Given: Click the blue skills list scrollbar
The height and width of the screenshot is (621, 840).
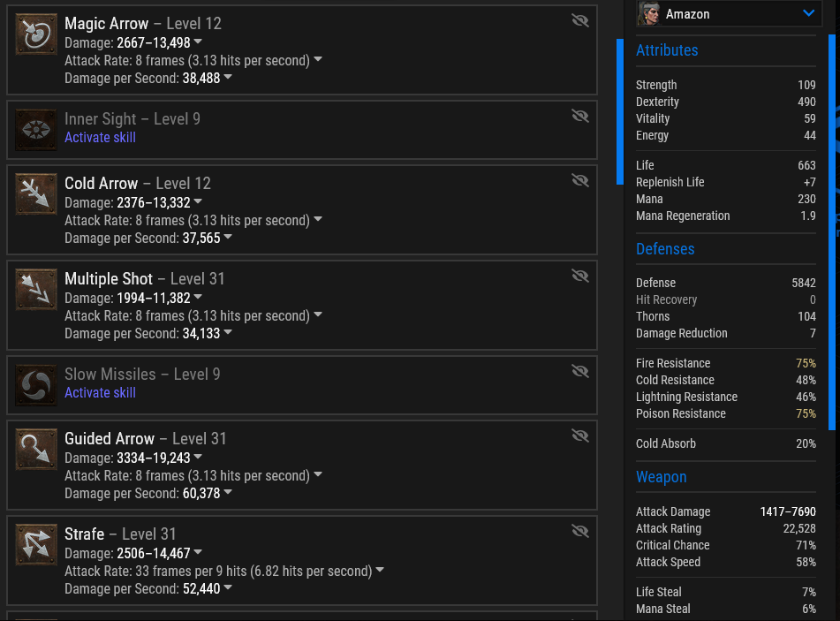Looking at the screenshot, I should pos(620,111).
